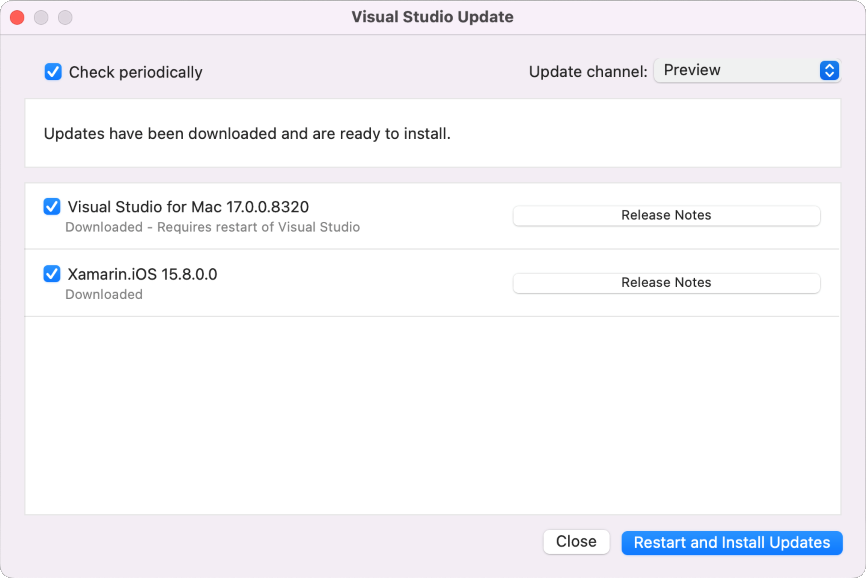Click Restart and Install Updates
The height and width of the screenshot is (578, 866).
731,541
